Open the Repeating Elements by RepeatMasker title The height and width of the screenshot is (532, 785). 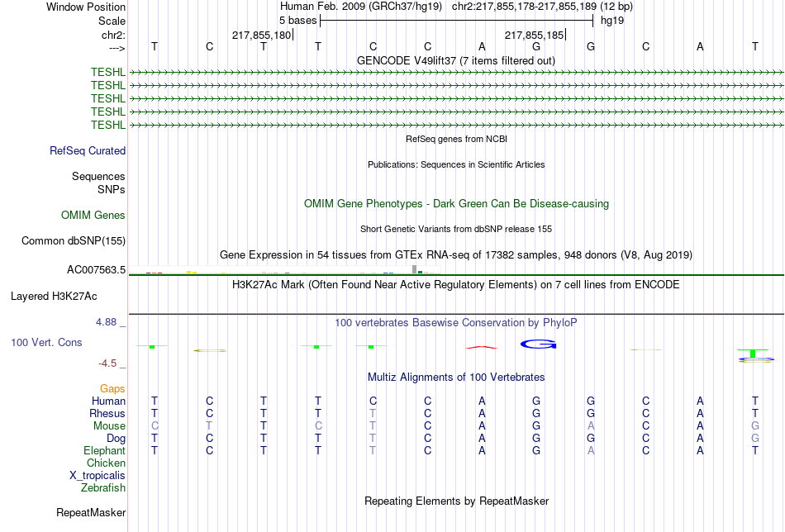tap(457, 501)
